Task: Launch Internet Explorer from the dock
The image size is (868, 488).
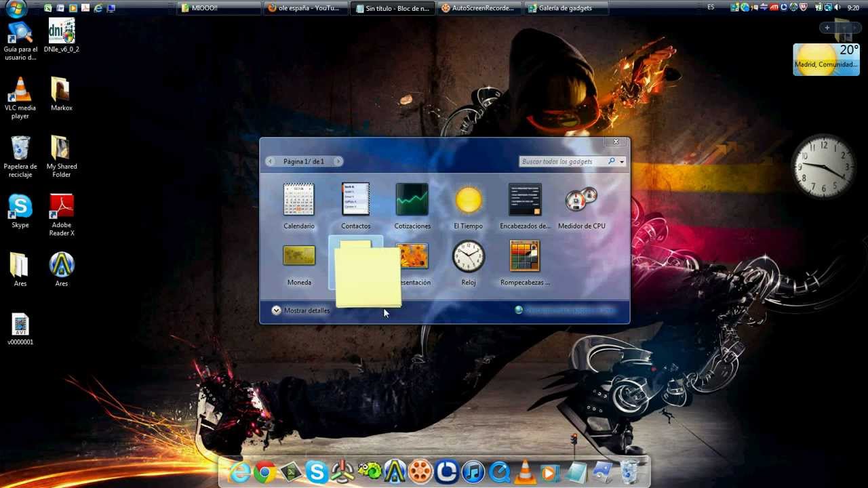Action: pyautogui.click(x=239, y=472)
